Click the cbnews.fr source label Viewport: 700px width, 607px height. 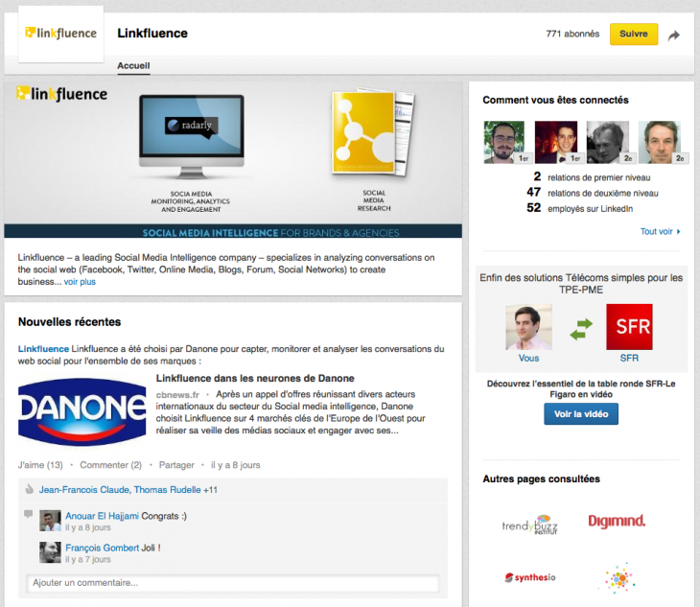(177, 394)
